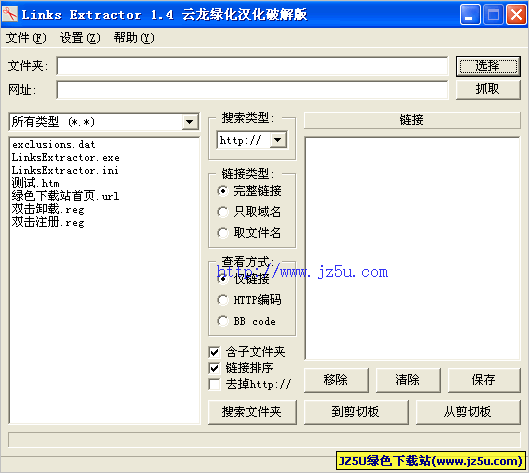Click the 搜索文件夹 button
This screenshot has width=529, height=473.
tap(252, 412)
